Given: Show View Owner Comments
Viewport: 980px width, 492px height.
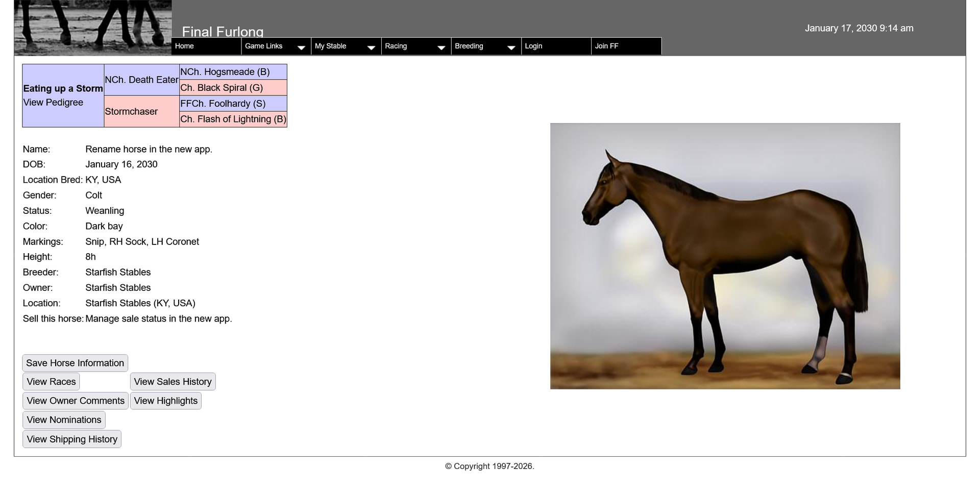Looking at the screenshot, I should coord(76,401).
